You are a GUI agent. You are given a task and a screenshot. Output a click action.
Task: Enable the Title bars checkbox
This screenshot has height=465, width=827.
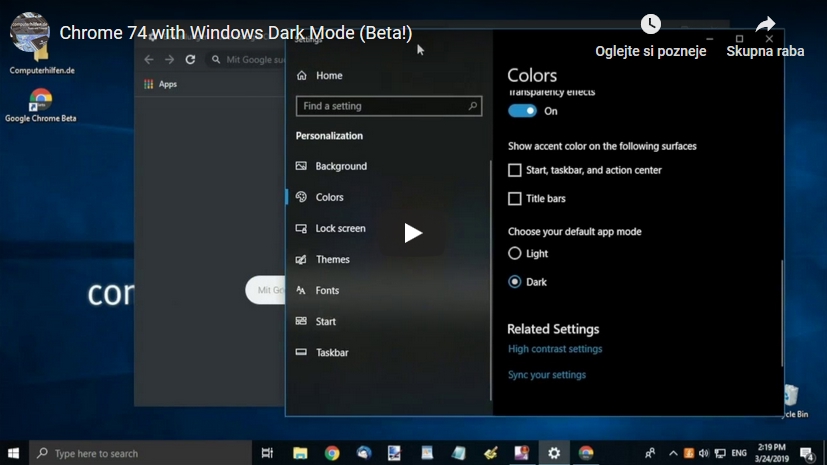coord(515,199)
